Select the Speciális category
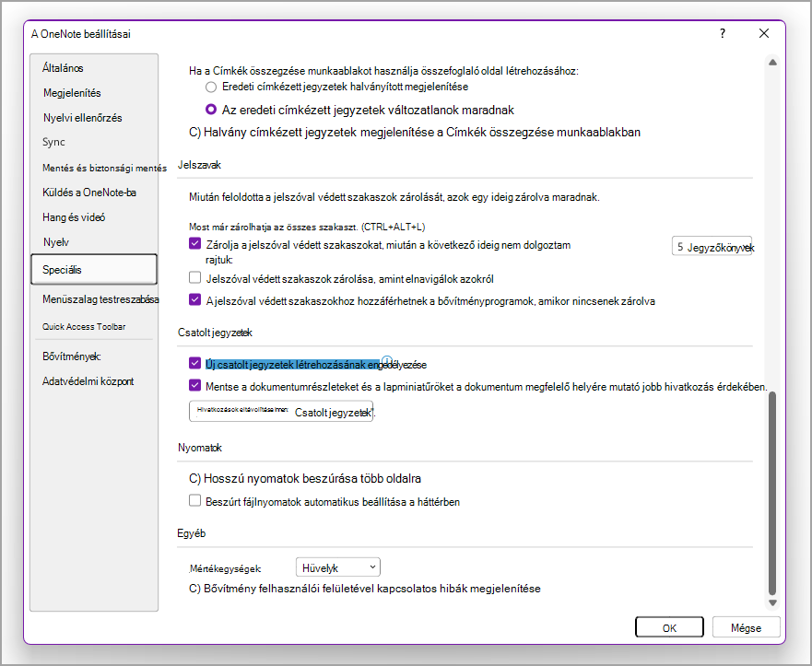This screenshot has height=666, width=812. 94,269
